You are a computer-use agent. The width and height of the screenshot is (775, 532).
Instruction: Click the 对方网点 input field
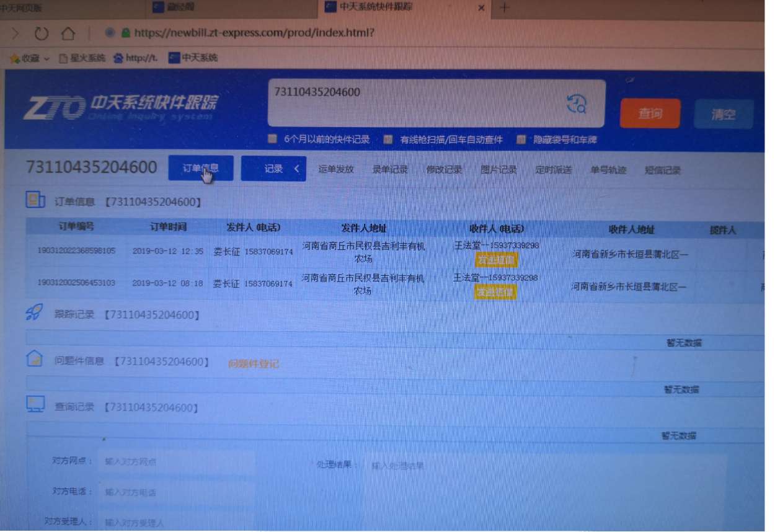coord(177,461)
